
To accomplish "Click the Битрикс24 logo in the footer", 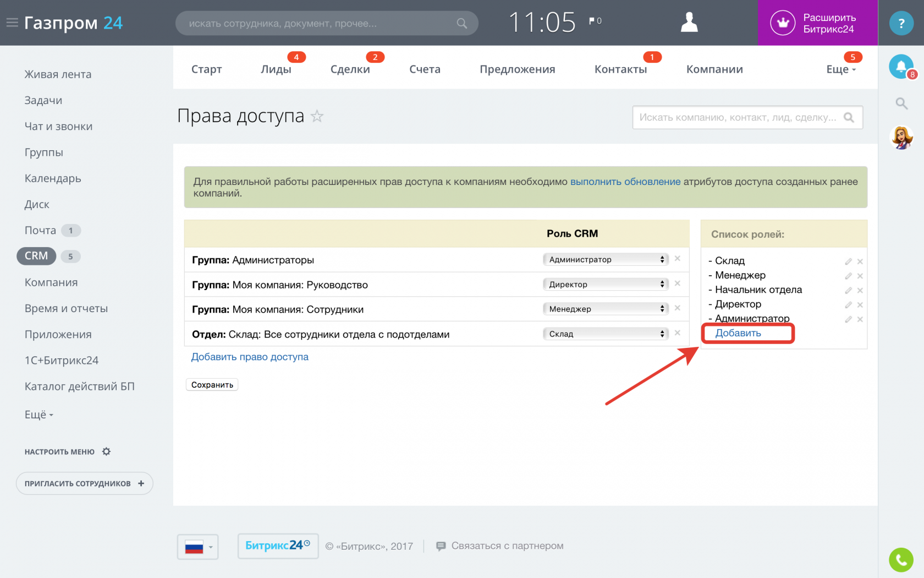I will (278, 546).
